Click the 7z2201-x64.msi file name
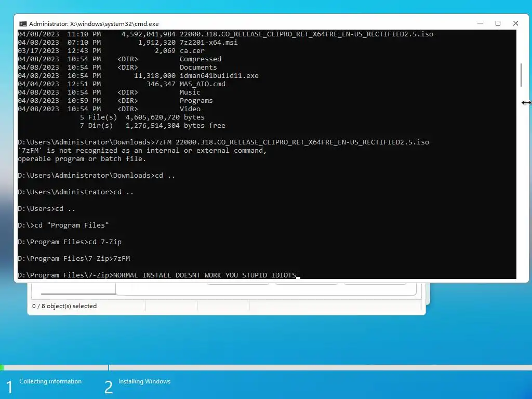Viewport: 532px width, 399px height. [x=209, y=43]
